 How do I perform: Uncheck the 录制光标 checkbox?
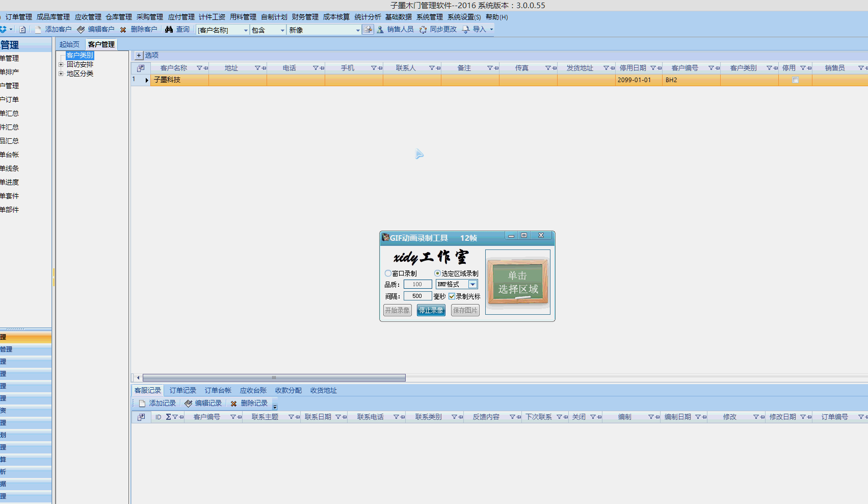(x=452, y=296)
